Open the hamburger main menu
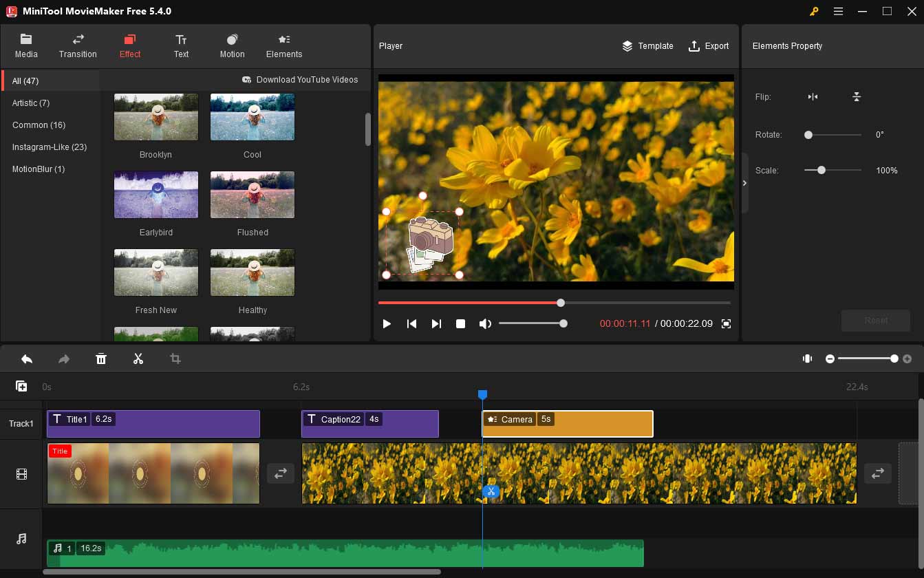Viewport: 924px width, 578px height. click(838, 11)
